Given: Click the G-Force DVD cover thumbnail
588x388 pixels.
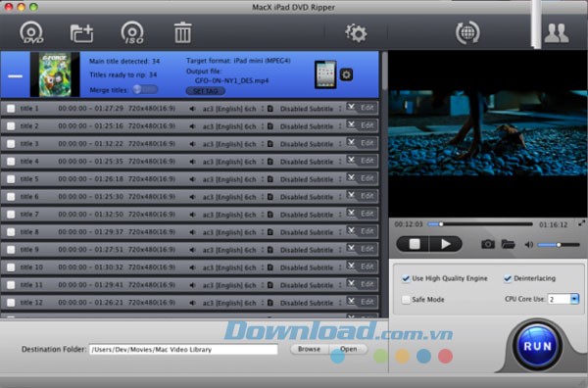Looking at the screenshot, I should [55, 74].
